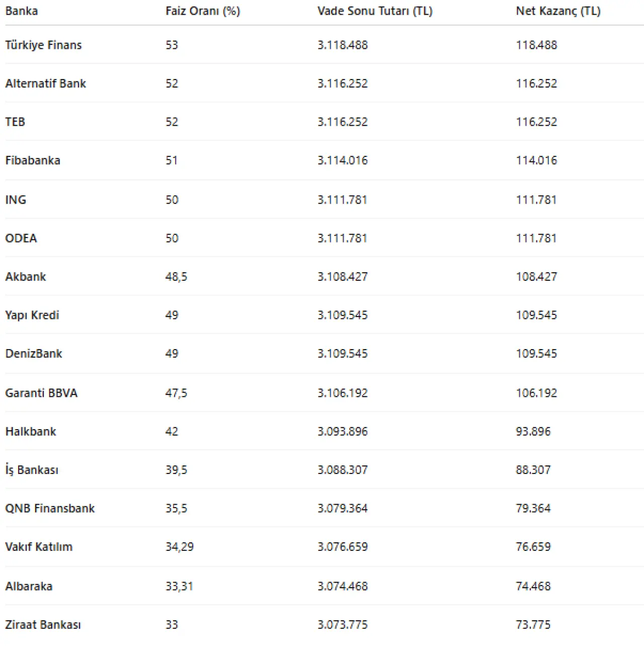Click the Vade Sonu Tutarı (TL) header
This screenshot has height=648, width=644.
tap(375, 11)
